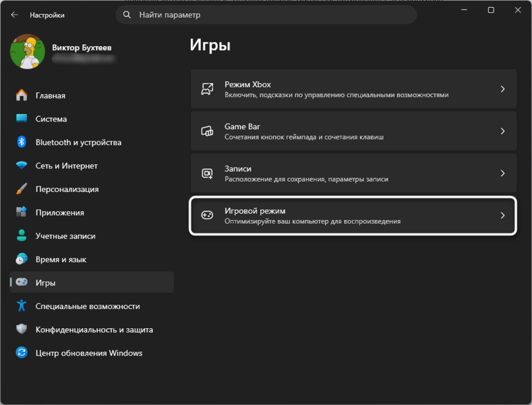Click the Игровой режим controller icon

207,215
